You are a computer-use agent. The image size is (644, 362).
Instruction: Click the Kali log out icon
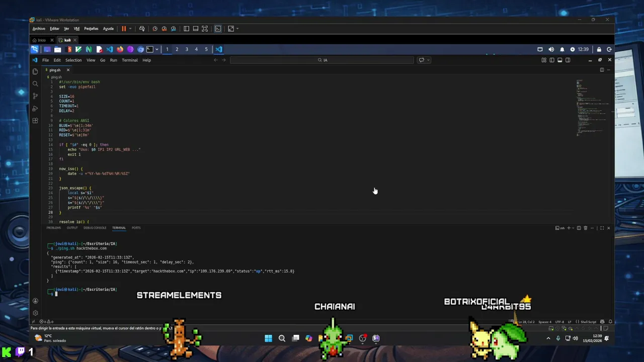coord(609,49)
